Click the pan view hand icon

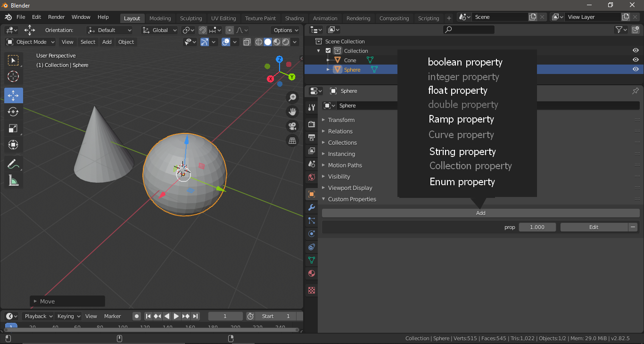(x=292, y=112)
